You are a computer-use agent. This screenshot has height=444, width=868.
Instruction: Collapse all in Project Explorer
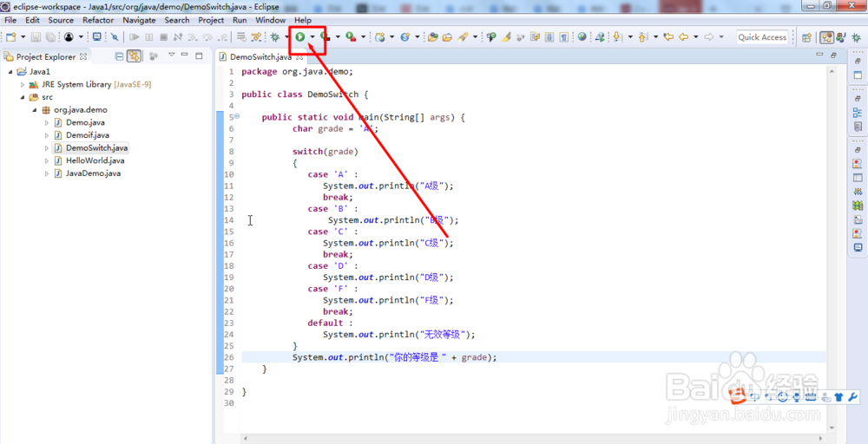click(119, 56)
